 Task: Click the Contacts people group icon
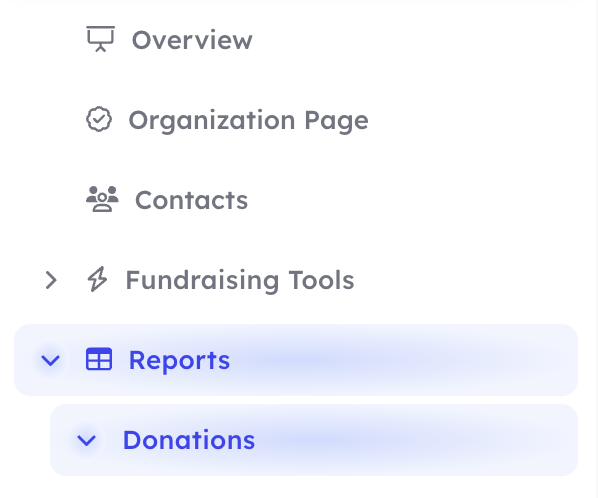(102, 199)
